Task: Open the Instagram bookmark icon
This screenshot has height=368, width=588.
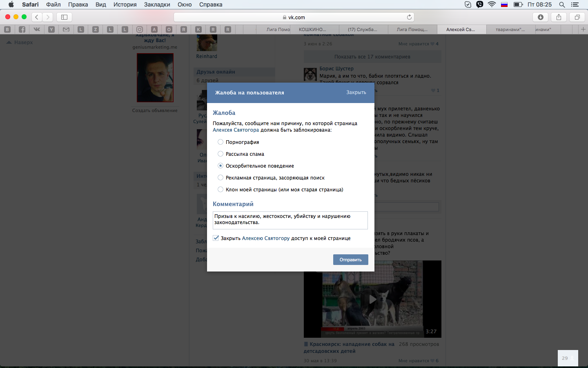Action: tap(140, 29)
